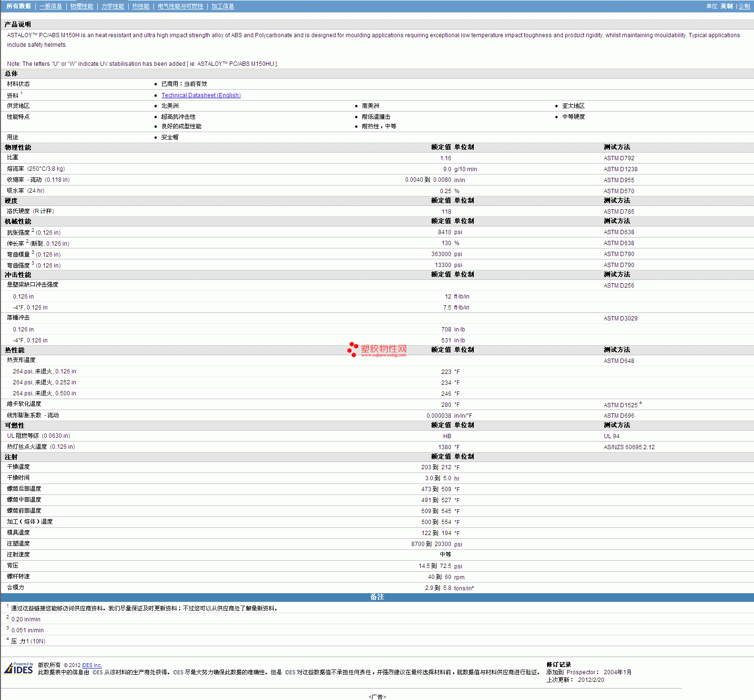Click the 已商用：当前有效 status text

tap(184, 84)
